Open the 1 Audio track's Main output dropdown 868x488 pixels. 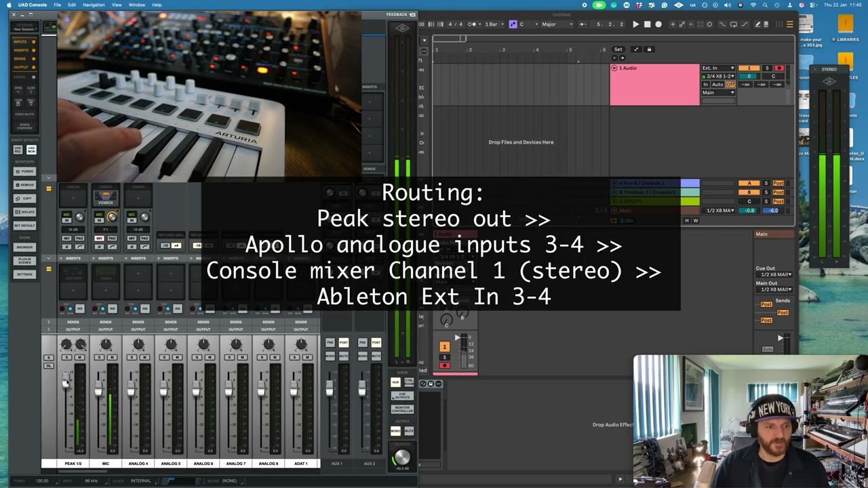tap(718, 93)
